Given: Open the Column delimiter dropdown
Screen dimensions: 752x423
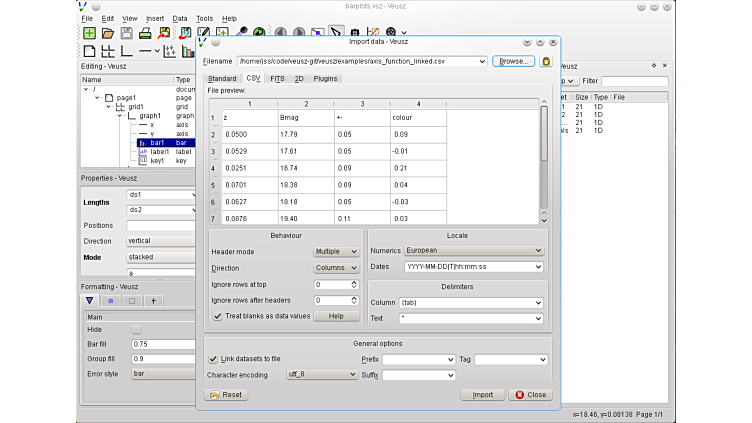Looking at the screenshot, I should pyautogui.click(x=470, y=303).
